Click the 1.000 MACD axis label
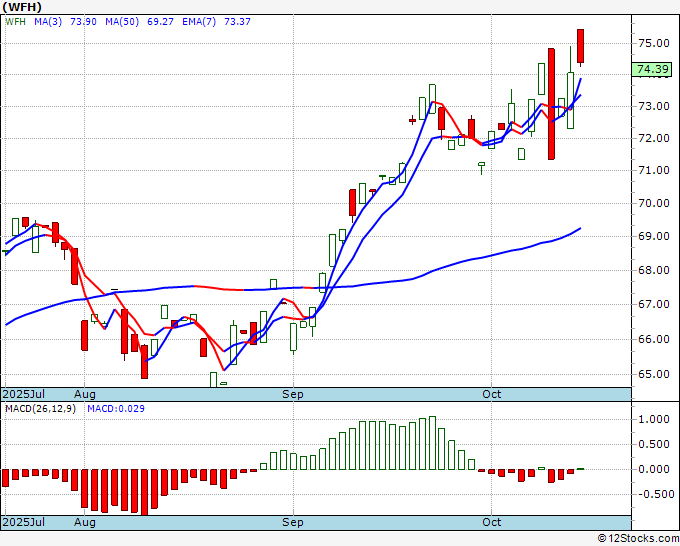680x546 pixels. [x=654, y=419]
